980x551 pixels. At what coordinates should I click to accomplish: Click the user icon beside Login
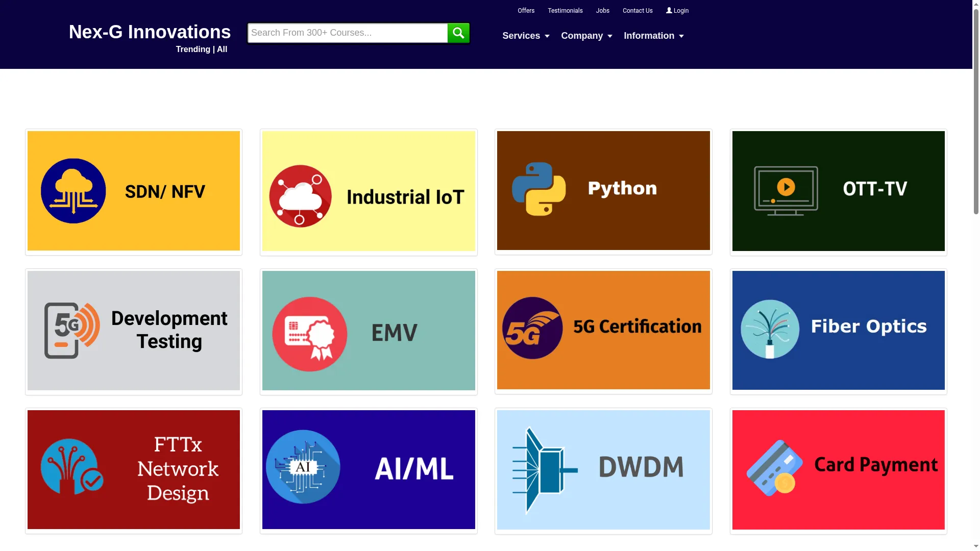coord(669,10)
